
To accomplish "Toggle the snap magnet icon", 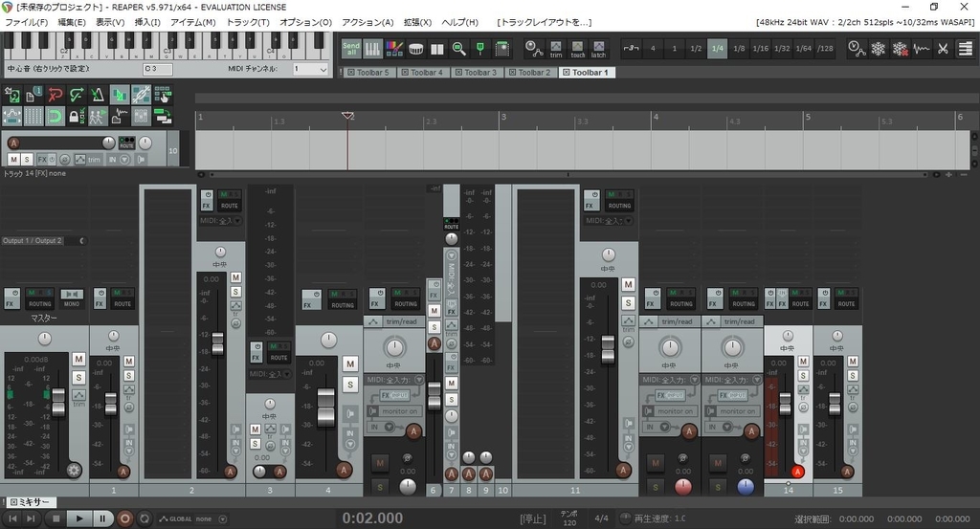I will [55, 116].
